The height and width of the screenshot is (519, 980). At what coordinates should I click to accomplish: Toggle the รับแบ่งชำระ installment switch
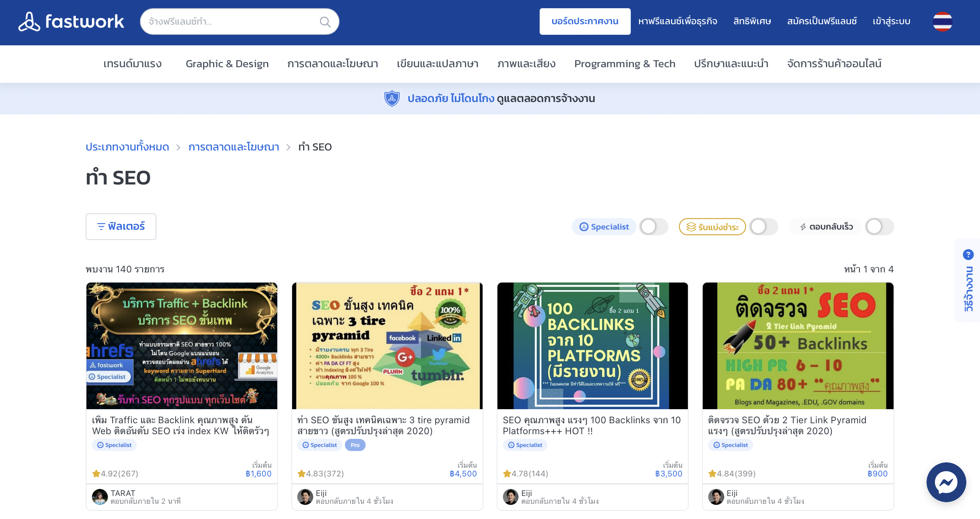[x=763, y=227]
